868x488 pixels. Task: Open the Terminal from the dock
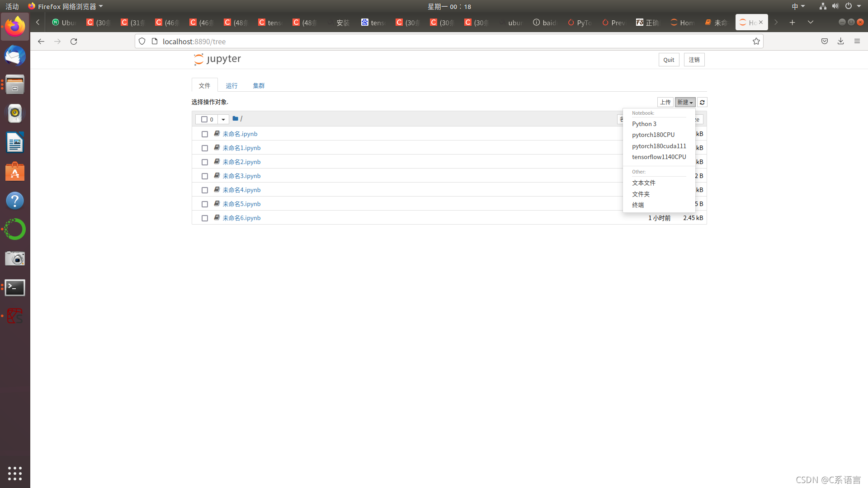coord(15,287)
